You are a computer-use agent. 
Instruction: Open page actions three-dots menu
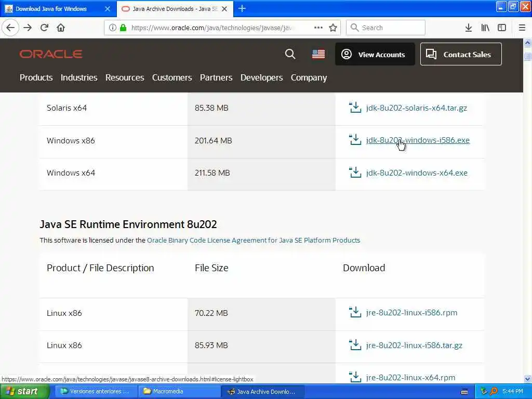click(x=318, y=28)
